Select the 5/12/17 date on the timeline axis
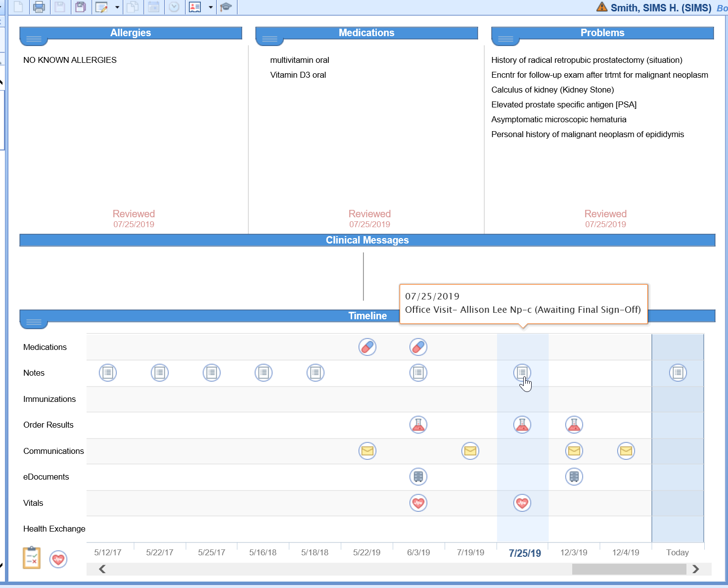 108,552
